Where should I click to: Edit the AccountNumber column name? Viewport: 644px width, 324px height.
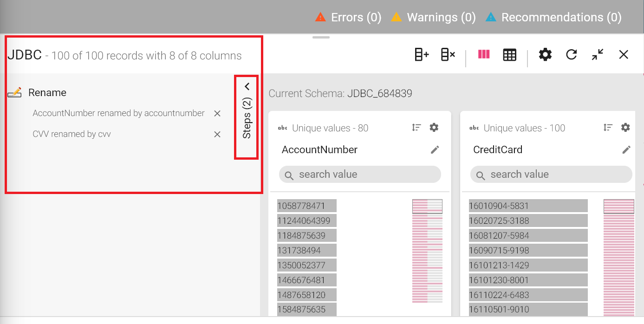click(435, 149)
